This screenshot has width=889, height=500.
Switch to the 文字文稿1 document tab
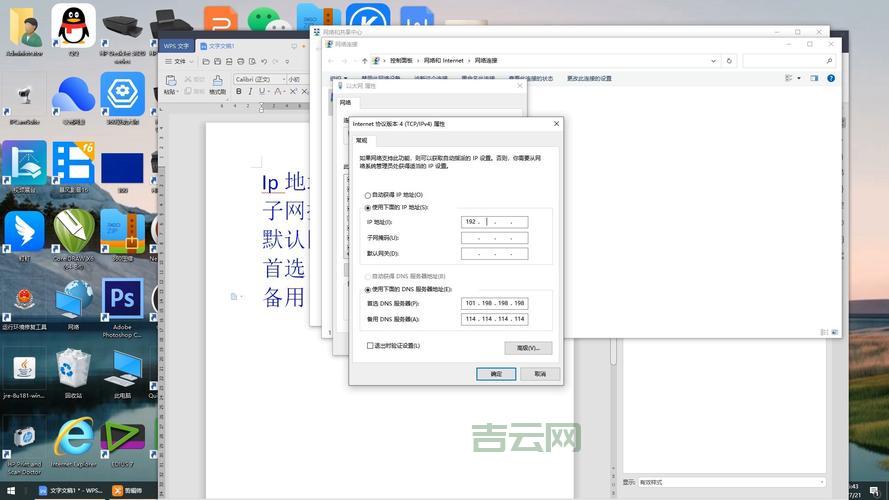[x=221, y=46]
